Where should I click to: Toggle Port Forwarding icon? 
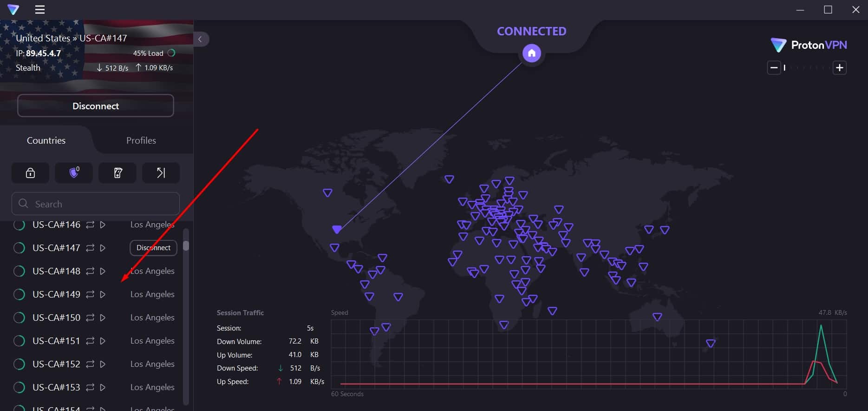click(161, 173)
